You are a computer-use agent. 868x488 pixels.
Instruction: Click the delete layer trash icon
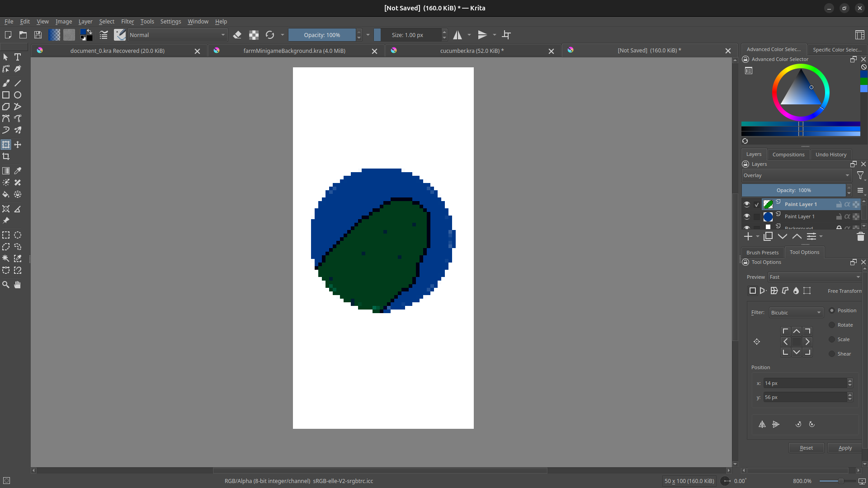860,236
